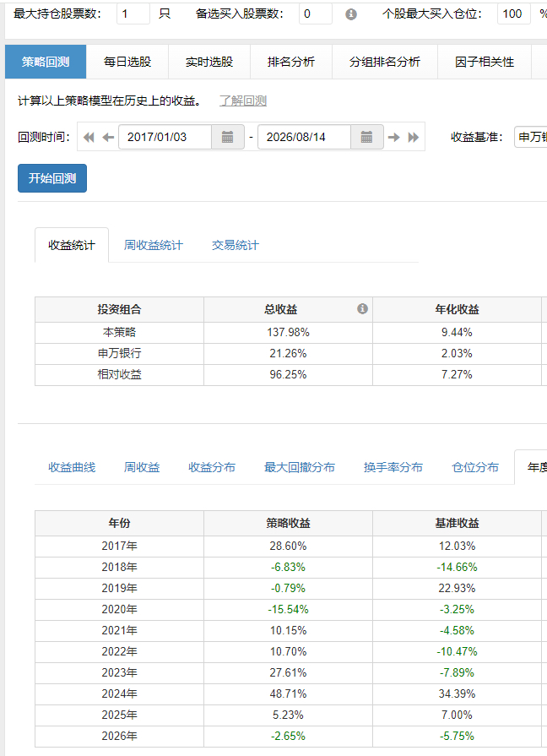Screen dimensions: 547x756
Task: Jump back with the double-left arrow
Action: click(89, 138)
